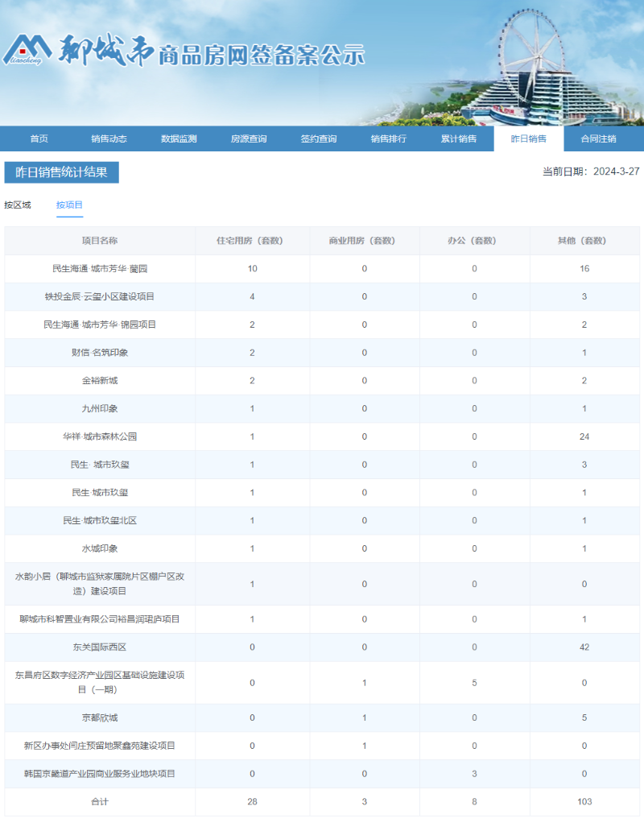
Task: Open the 数据监测 menu item
Action: tap(179, 139)
